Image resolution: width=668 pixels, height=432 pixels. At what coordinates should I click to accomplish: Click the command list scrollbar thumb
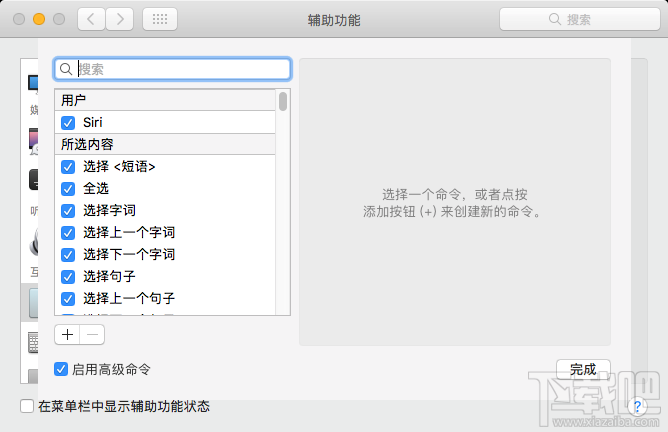[x=283, y=102]
